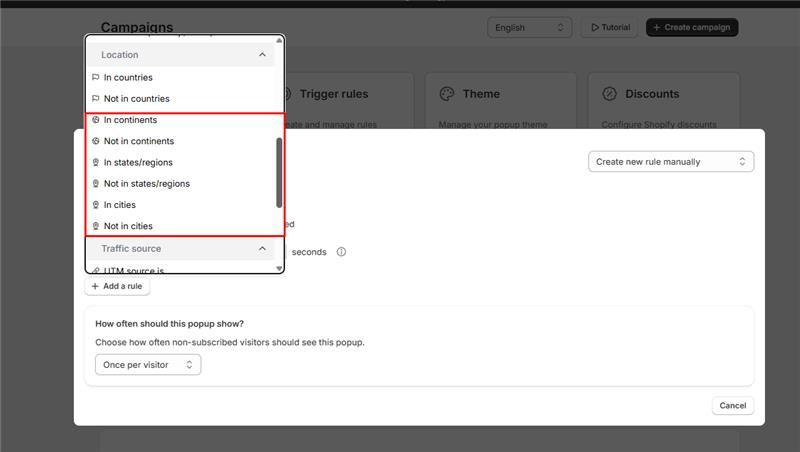Image resolution: width=800 pixels, height=452 pixels.
Task: Open the 'Once per visitor' frequency dropdown
Action: (x=148, y=365)
